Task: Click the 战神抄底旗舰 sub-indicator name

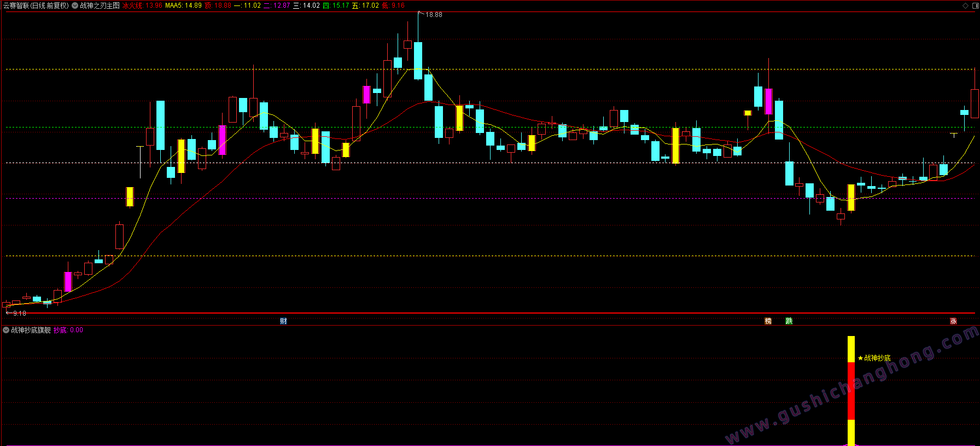Action: (31, 330)
